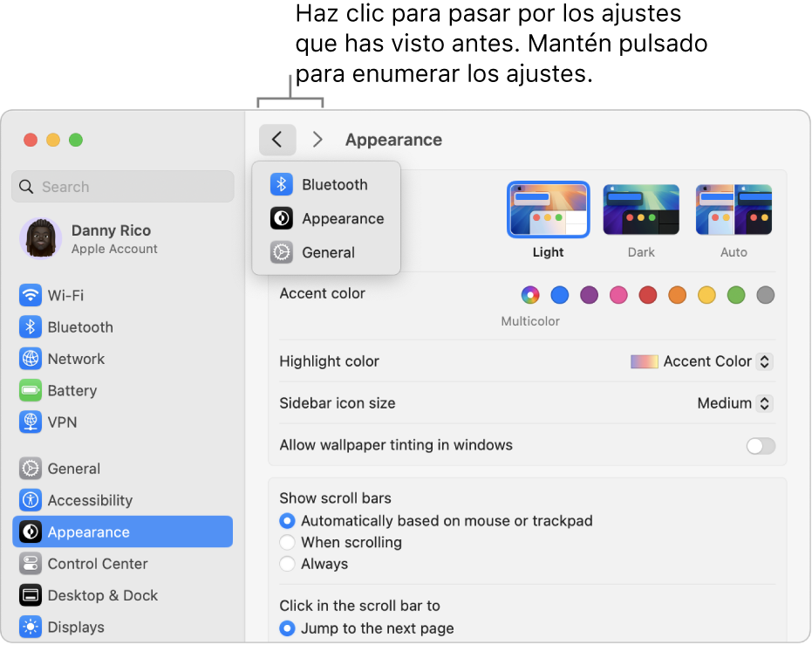Click the magnifying glass search icon
Screen dimensions: 812x645
tap(26, 187)
